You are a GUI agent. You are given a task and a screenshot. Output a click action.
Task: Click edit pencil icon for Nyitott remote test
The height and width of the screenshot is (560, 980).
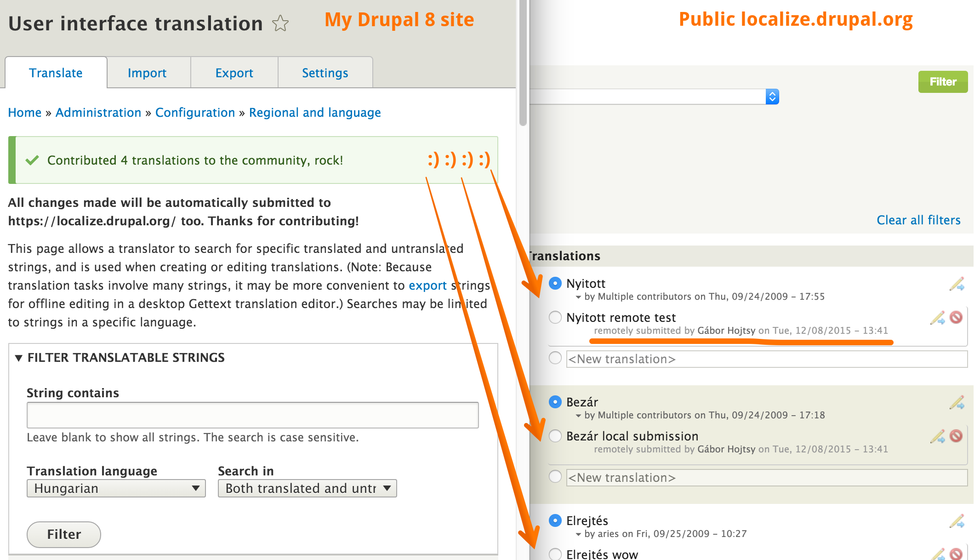click(938, 318)
